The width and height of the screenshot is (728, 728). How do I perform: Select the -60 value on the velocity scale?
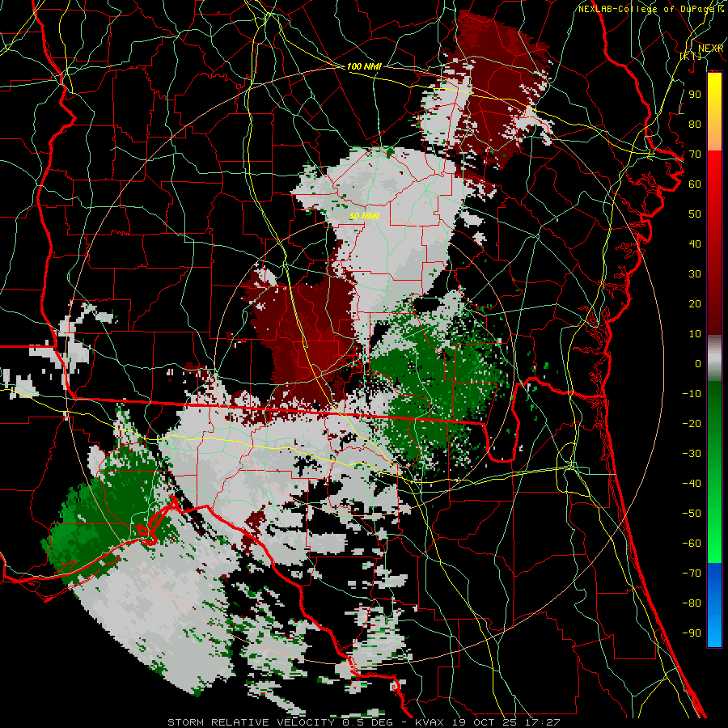coord(692,544)
